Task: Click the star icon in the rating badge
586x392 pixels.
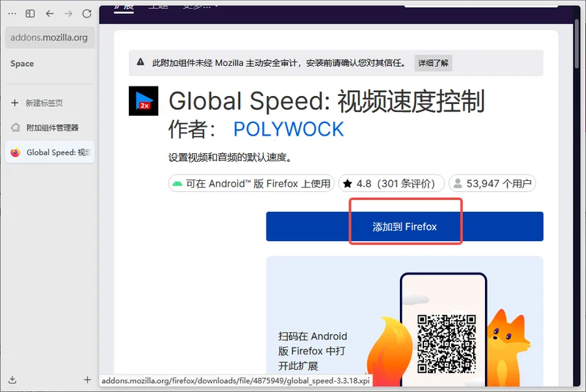Action: tap(347, 183)
